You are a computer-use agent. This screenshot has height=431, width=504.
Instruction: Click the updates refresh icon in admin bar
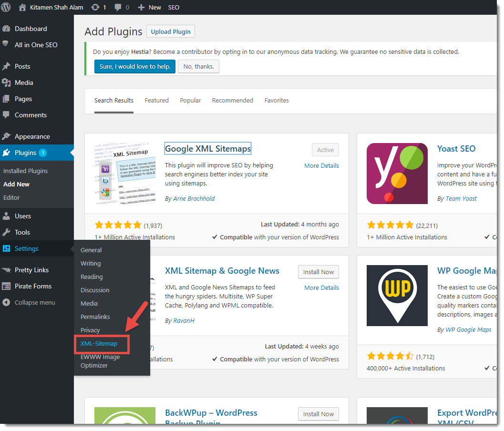[95, 7]
